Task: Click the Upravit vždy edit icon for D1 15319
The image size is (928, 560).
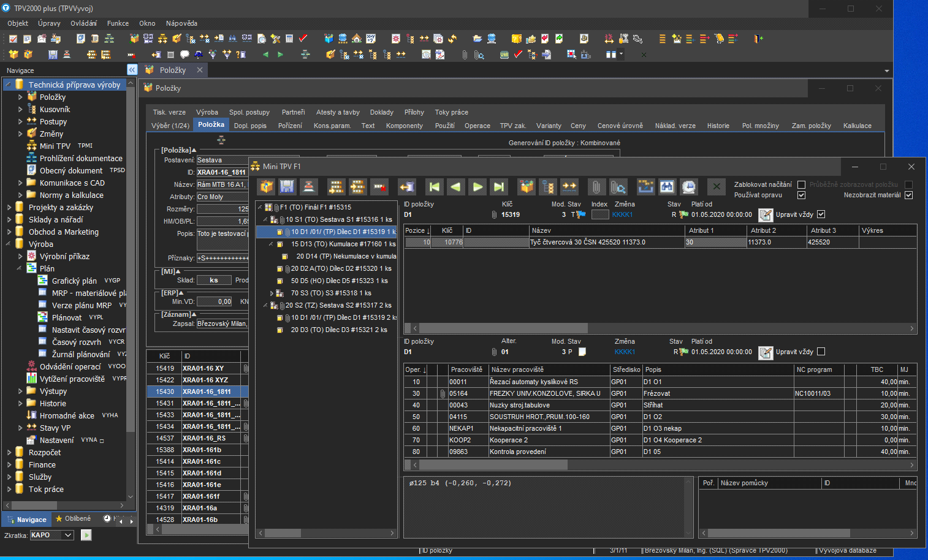Action: 766,214
